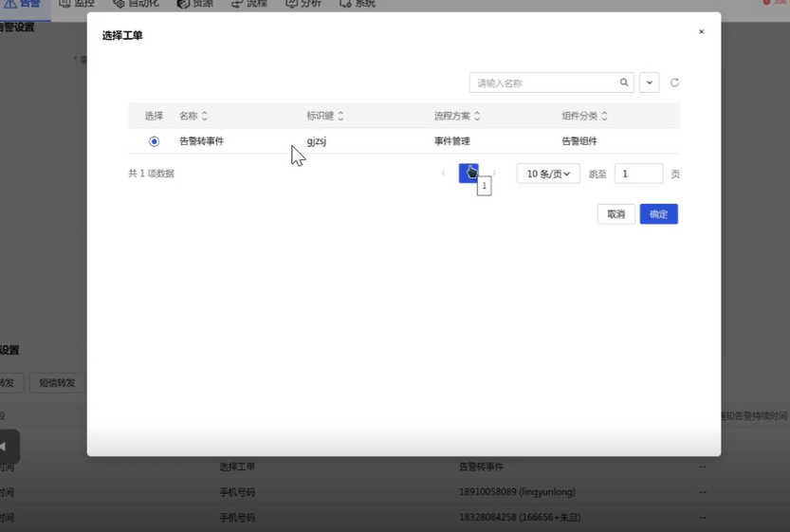Open the 分析 top menu tab
This screenshot has height=532, width=790.
pos(303,4)
